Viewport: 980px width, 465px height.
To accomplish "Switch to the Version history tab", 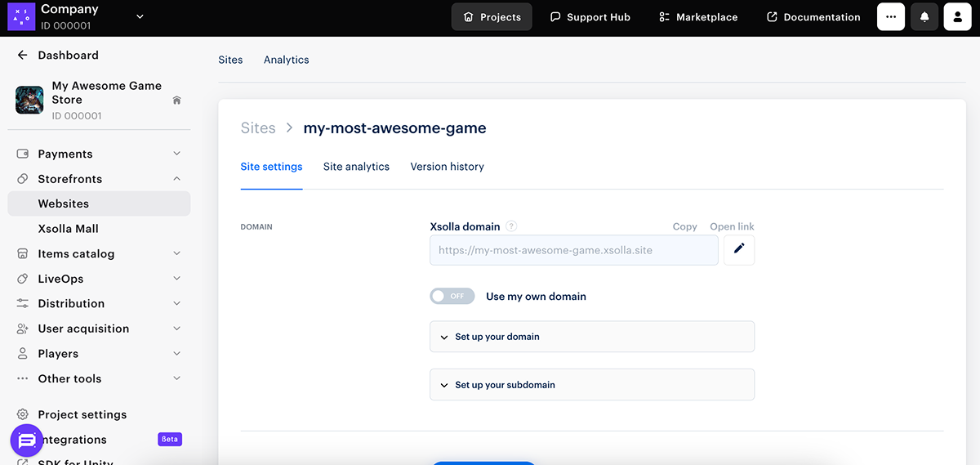I will tap(447, 167).
